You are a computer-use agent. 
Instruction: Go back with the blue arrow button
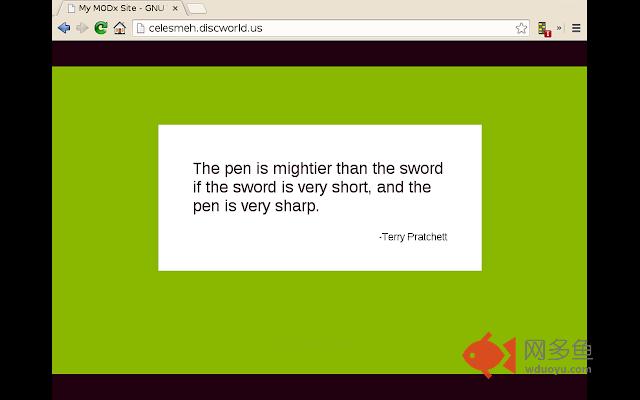(x=64, y=28)
